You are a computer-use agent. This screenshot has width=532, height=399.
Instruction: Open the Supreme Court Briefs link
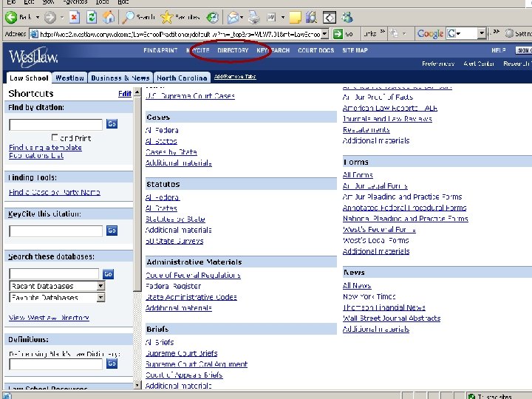coord(182,353)
